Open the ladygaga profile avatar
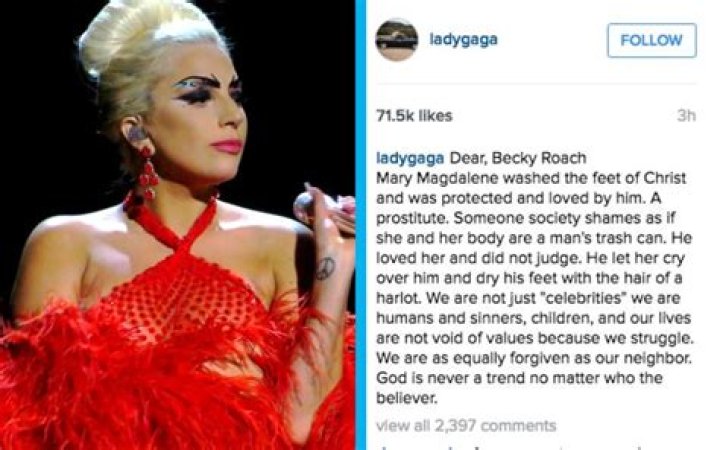 point(397,40)
